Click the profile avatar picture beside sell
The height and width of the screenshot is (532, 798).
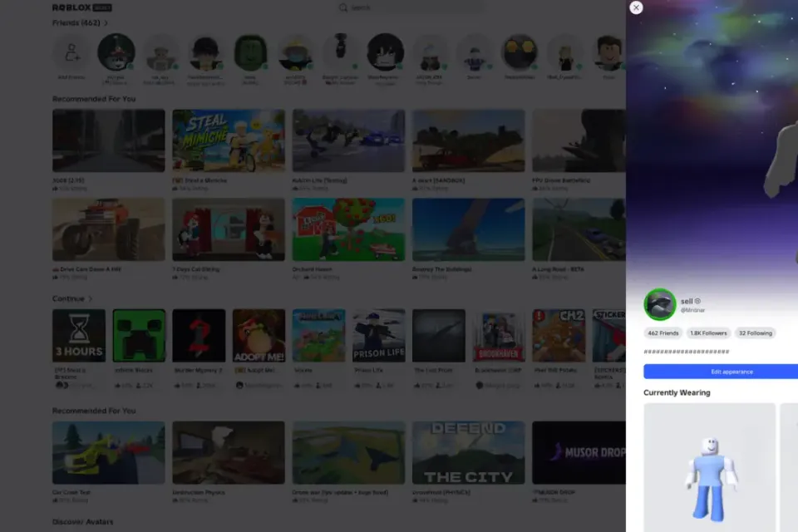click(660, 304)
